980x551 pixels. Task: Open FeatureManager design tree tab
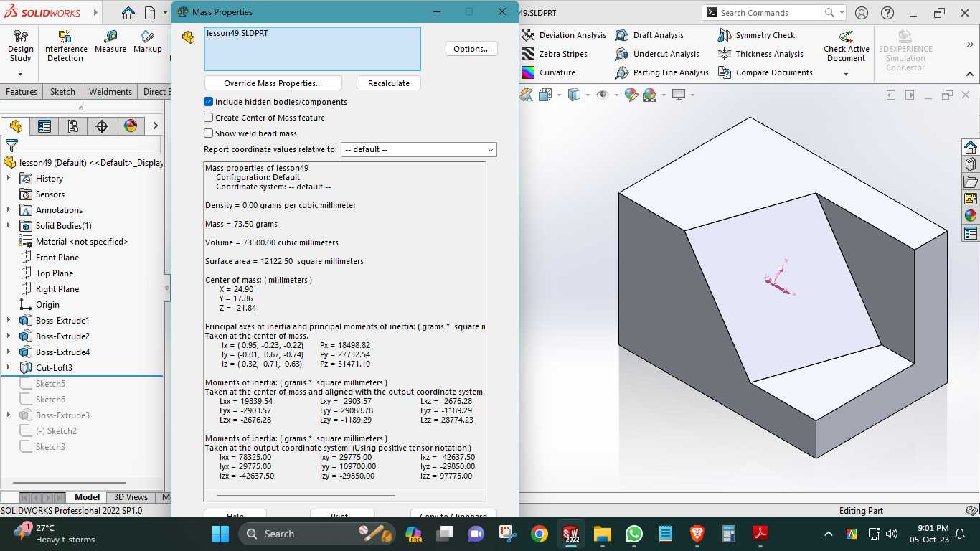coord(16,126)
